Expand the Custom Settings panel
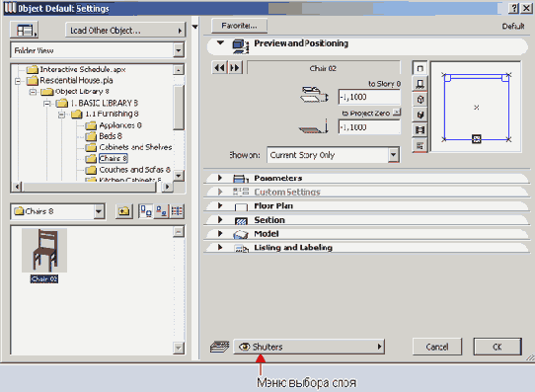Screen dimensions: 535x392 tap(220, 192)
